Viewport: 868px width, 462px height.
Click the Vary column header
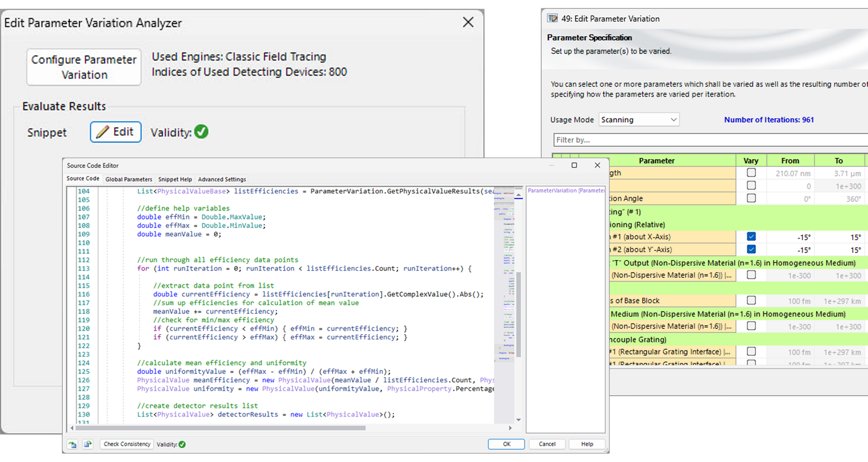(x=751, y=161)
